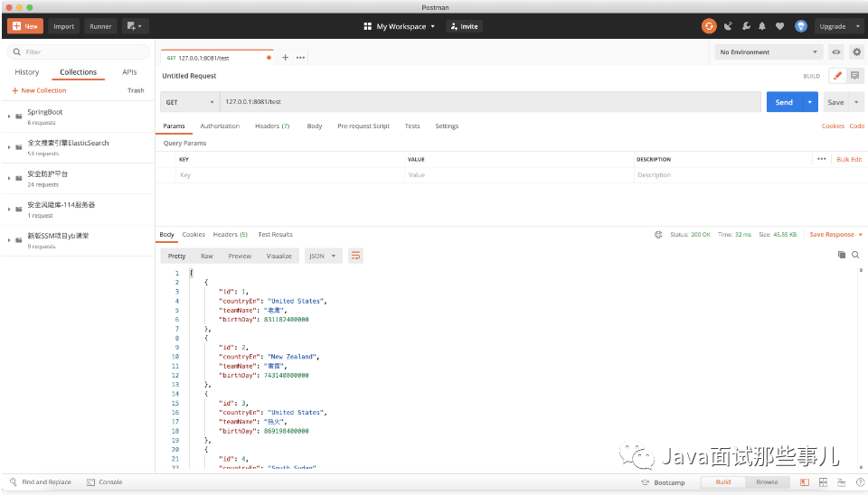Screen dimensions: 868x495
Task: Click the network globe icon near Status
Action: [658, 235]
